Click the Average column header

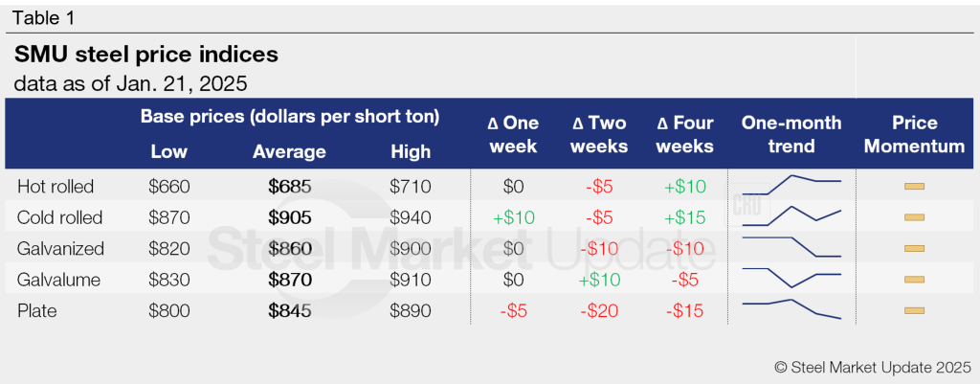click(289, 152)
